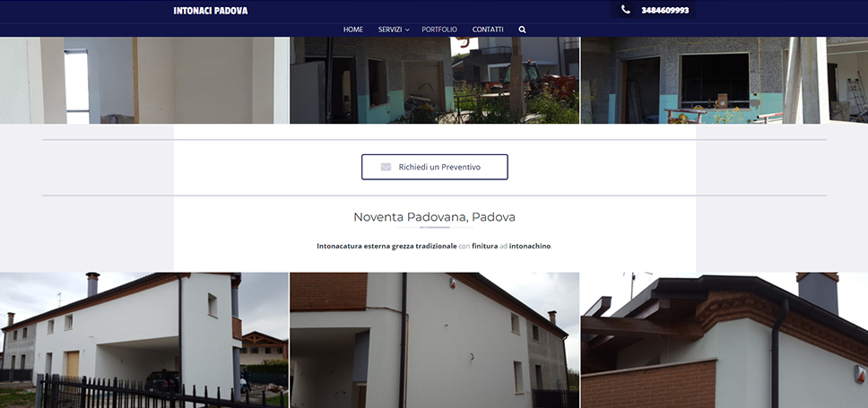Open the SERVIZI menu item

pos(390,30)
